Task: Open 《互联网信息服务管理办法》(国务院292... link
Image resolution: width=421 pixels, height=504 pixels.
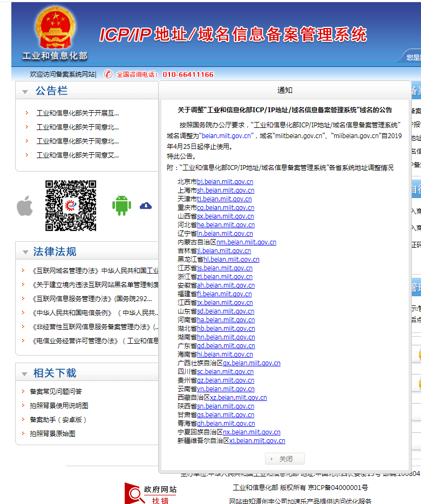Action: point(91,299)
